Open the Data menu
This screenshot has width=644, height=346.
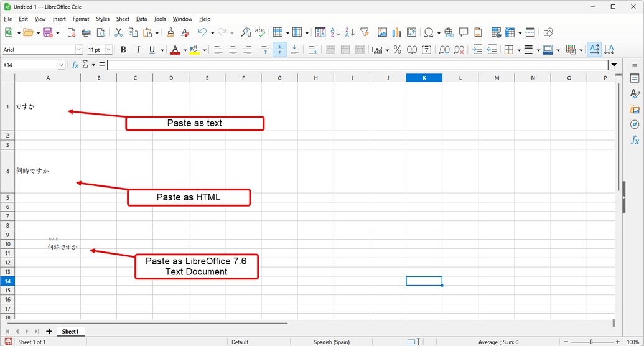142,19
